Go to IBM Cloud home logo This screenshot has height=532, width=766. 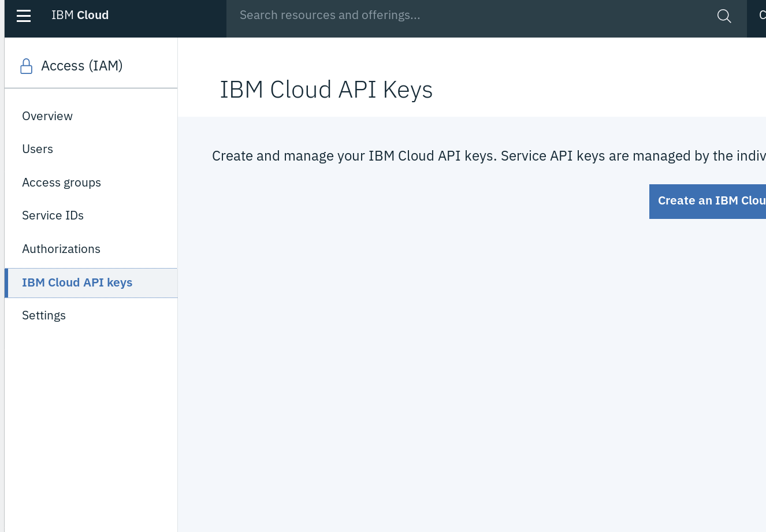[x=80, y=16]
